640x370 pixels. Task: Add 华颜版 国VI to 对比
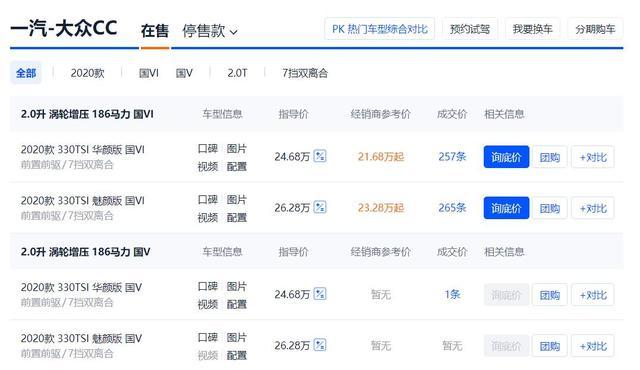pos(593,157)
